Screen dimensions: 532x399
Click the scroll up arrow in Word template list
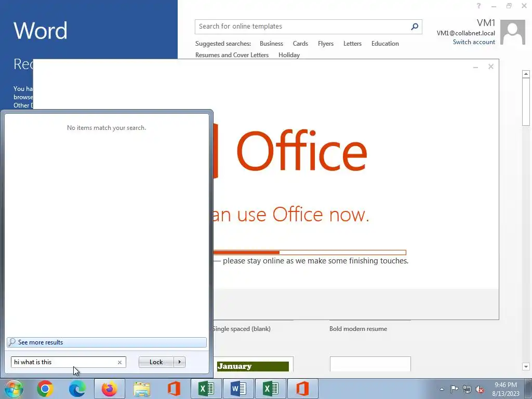pos(526,74)
